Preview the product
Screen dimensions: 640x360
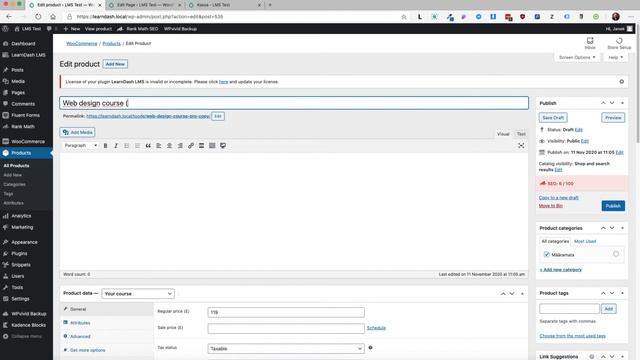click(613, 118)
